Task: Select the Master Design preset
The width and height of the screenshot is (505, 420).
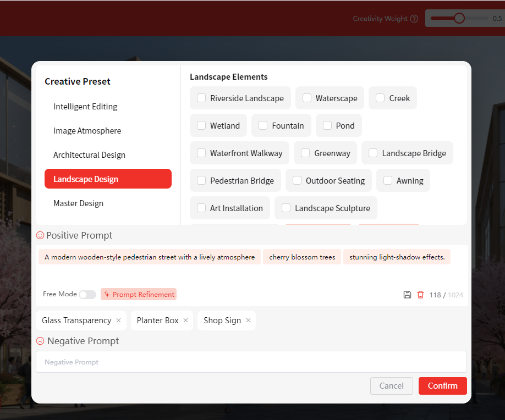Action: tap(78, 203)
